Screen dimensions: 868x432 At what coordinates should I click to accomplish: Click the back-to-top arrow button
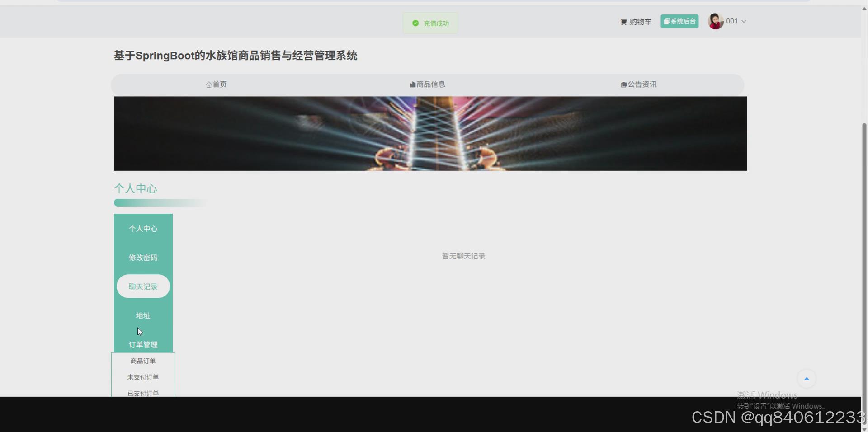click(x=807, y=379)
